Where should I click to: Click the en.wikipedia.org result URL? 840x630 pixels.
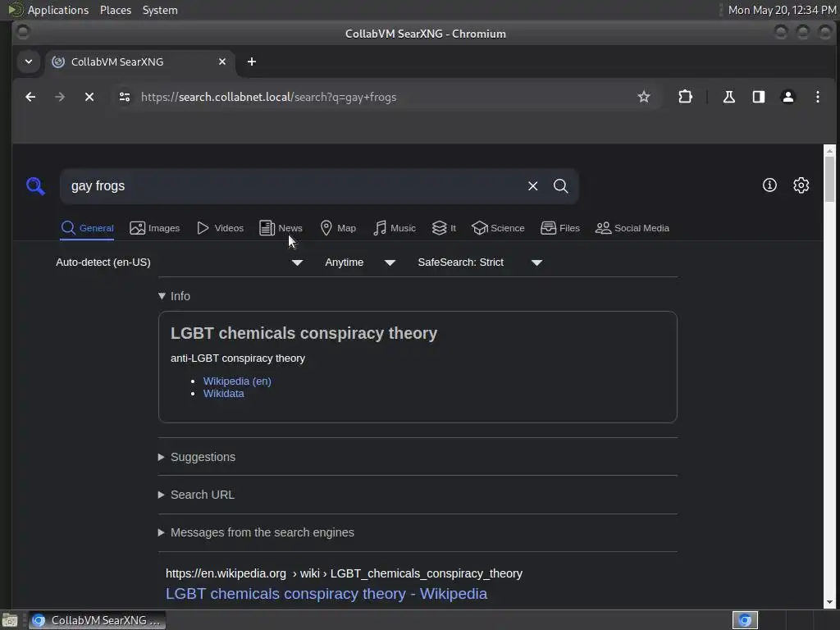pyautogui.click(x=344, y=573)
